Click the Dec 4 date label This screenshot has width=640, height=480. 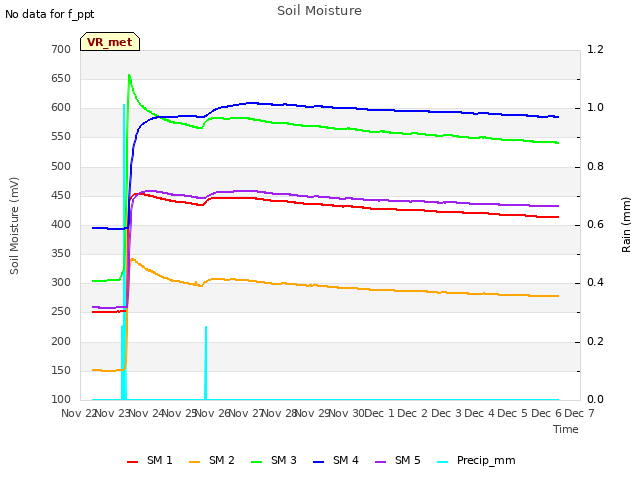pos(480,413)
